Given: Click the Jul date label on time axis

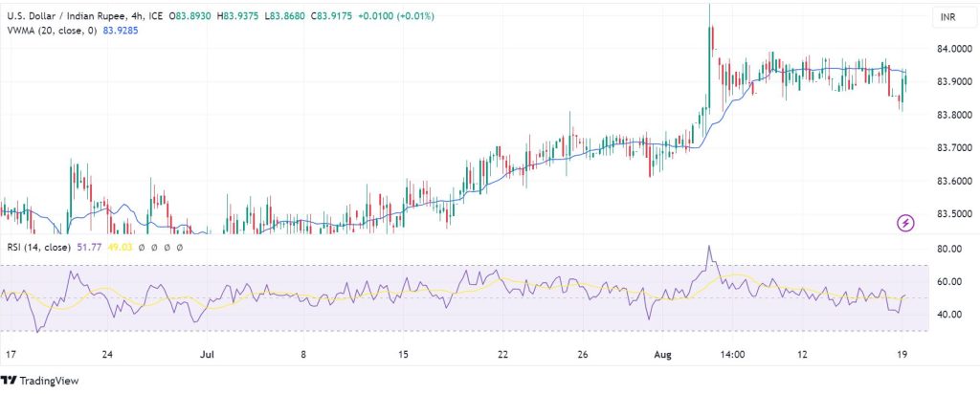Looking at the screenshot, I should pyautogui.click(x=205, y=355).
